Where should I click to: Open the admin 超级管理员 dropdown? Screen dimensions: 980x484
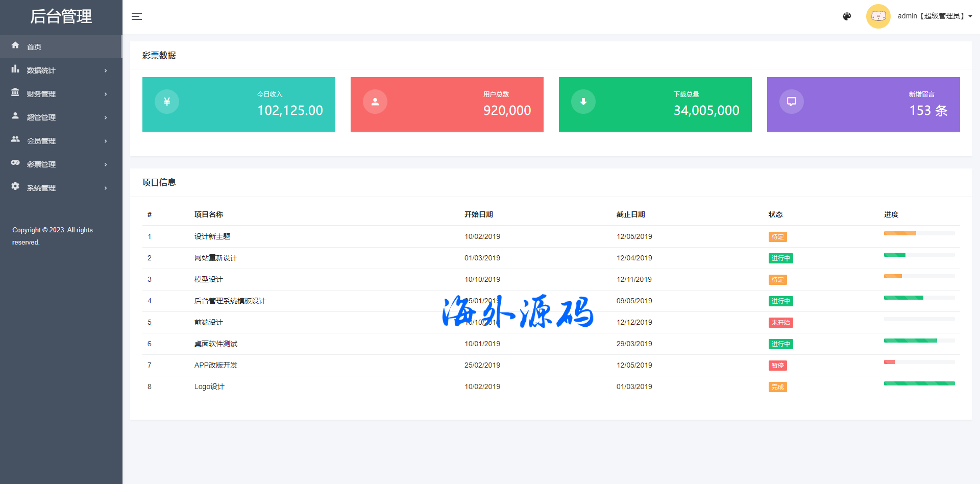click(934, 16)
